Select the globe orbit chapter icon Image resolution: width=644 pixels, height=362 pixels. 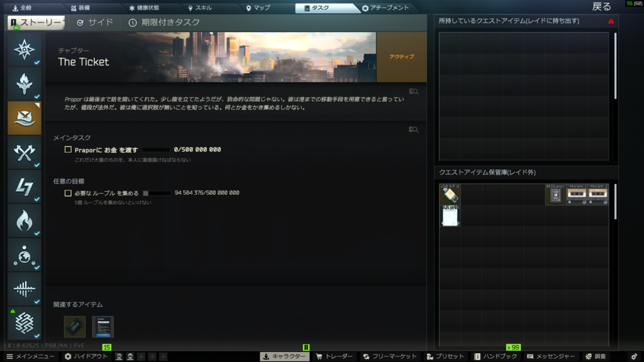coord(25,255)
